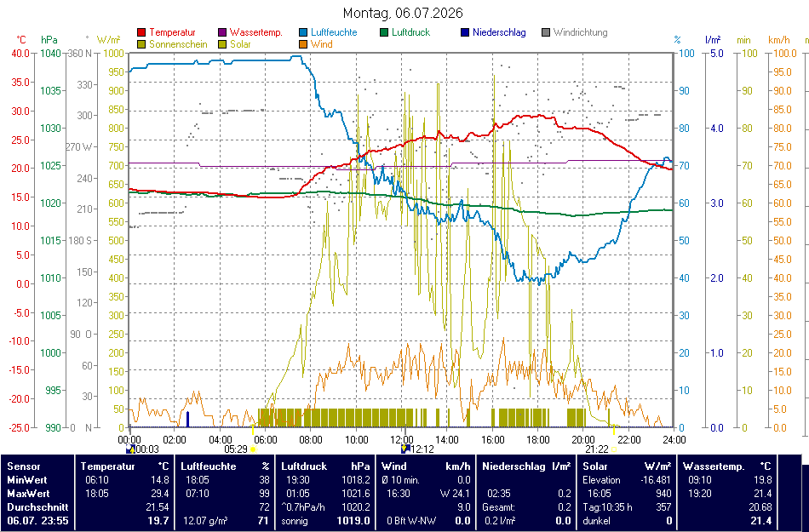Click the green Luftdruck legend swatch

pos(384,32)
